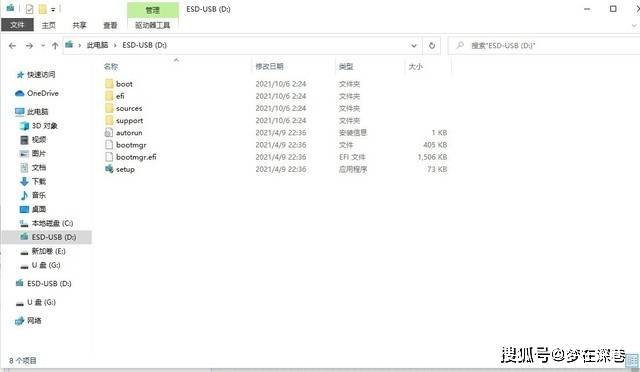
Task: Go forward with the right arrow button
Action: (29, 46)
